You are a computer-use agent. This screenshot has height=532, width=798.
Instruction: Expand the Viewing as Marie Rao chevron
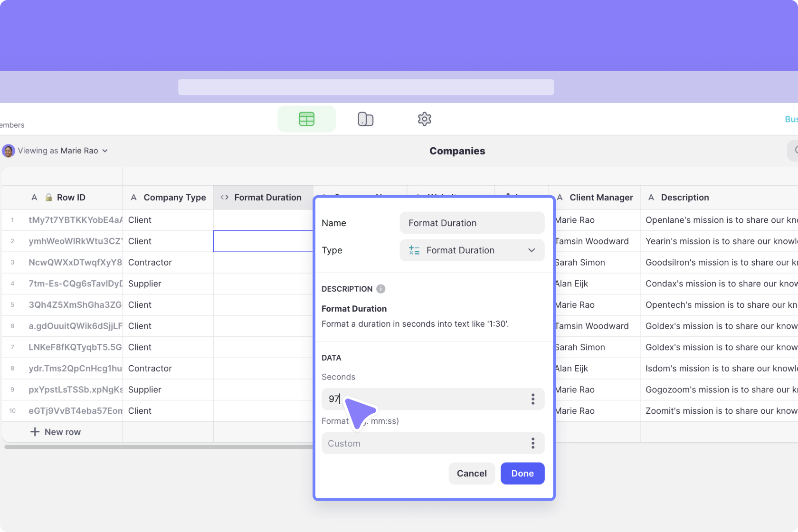(x=105, y=151)
